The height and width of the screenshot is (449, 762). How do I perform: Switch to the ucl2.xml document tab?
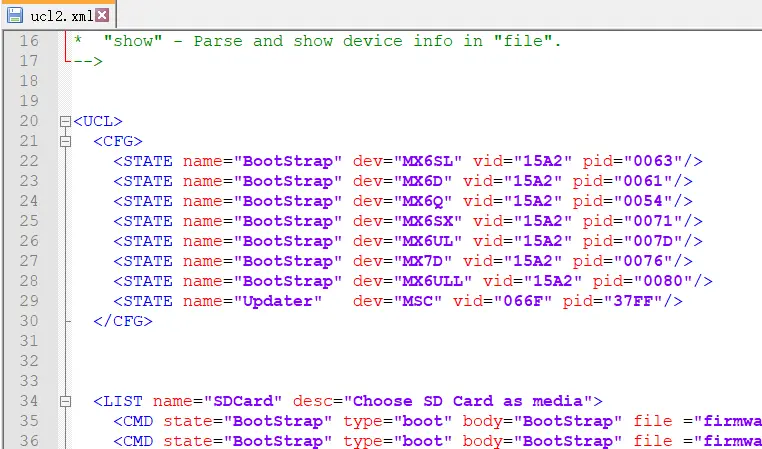click(x=57, y=15)
